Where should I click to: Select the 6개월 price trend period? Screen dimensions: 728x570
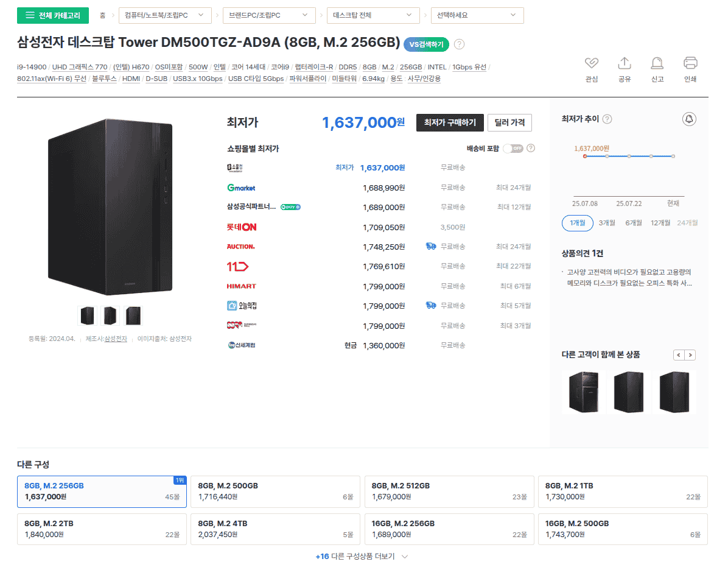(633, 223)
